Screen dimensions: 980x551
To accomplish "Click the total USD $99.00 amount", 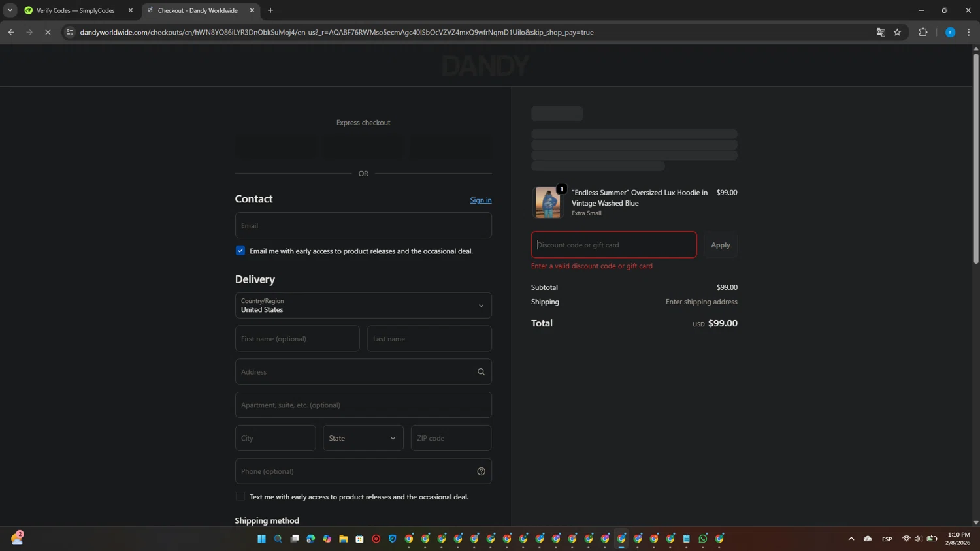I will click(715, 323).
